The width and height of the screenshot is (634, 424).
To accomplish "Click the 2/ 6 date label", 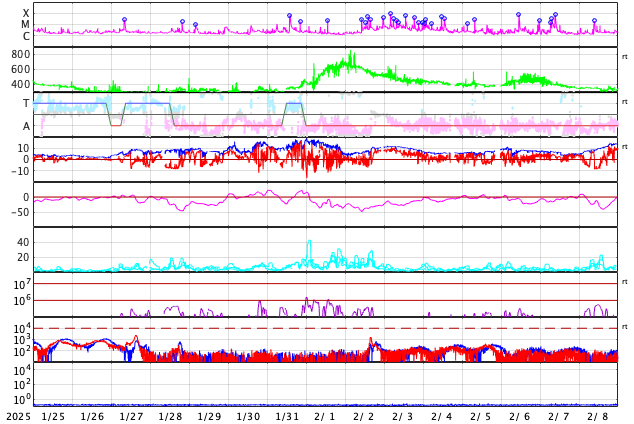I will [520, 417].
